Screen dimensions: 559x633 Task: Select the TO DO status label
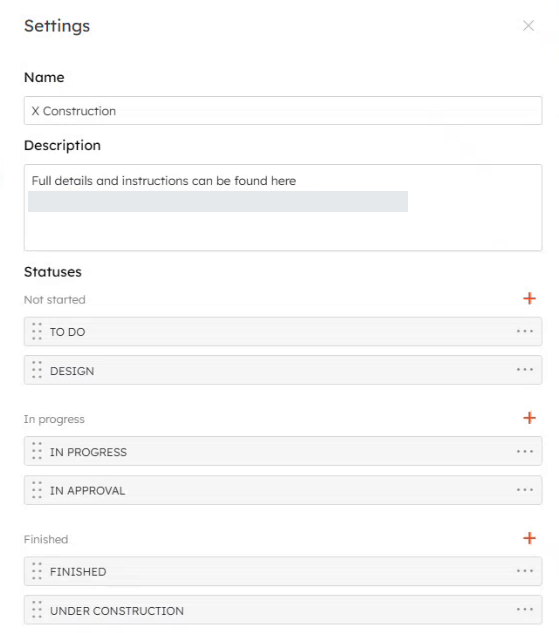tap(67, 332)
